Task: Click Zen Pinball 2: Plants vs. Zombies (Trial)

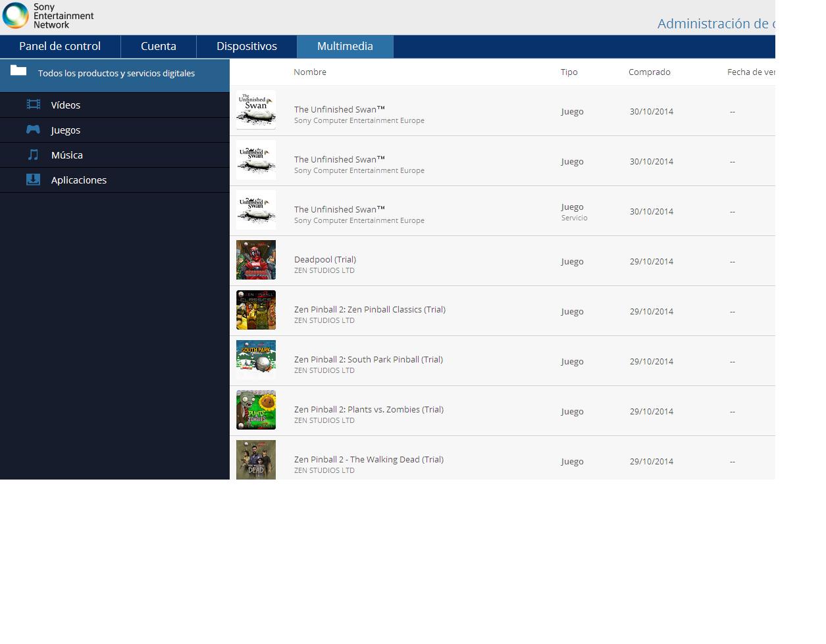Action: [x=369, y=409]
